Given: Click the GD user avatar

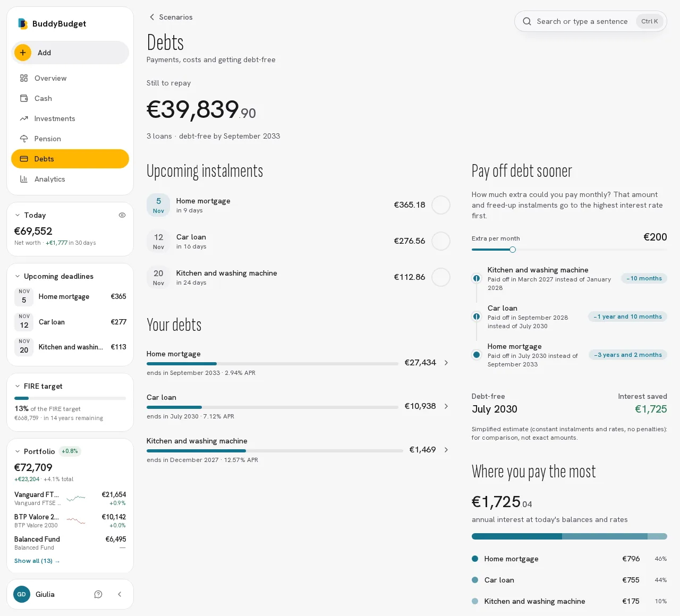Looking at the screenshot, I should [x=22, y=594].
